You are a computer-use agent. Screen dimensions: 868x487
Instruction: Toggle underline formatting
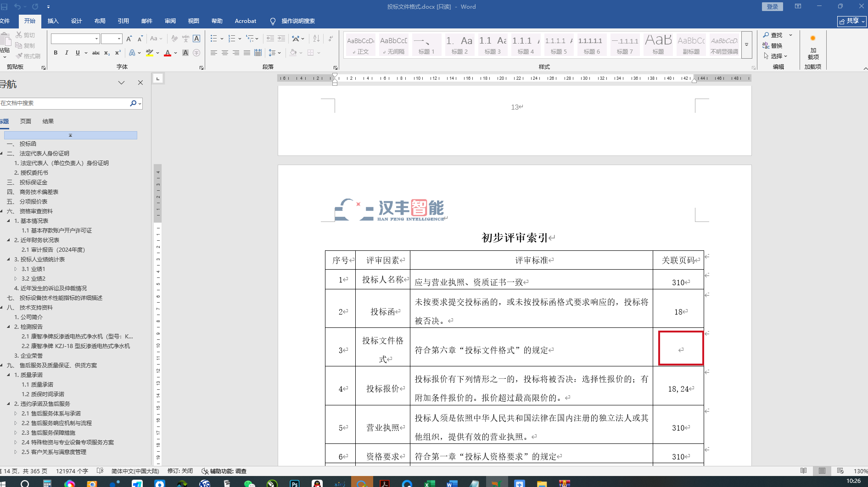click(x=78, y=53)
